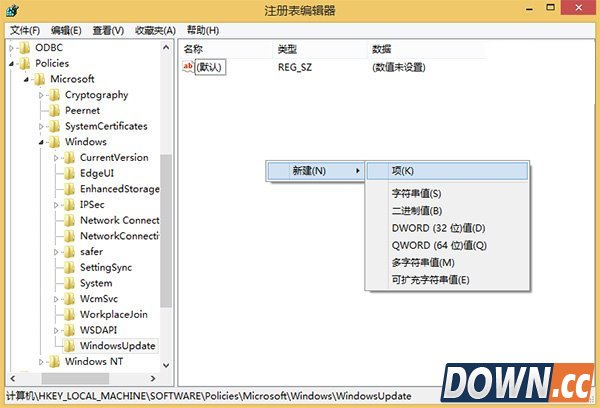Open the 新建(N) submenu entry
This screenshot has width=600, height=408.
315,171
